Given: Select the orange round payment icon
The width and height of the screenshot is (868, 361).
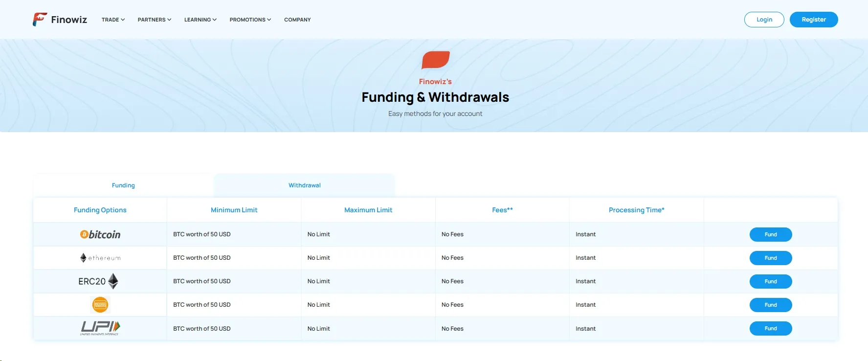Looking at the screenshot, I should click(x=100, y=305).
